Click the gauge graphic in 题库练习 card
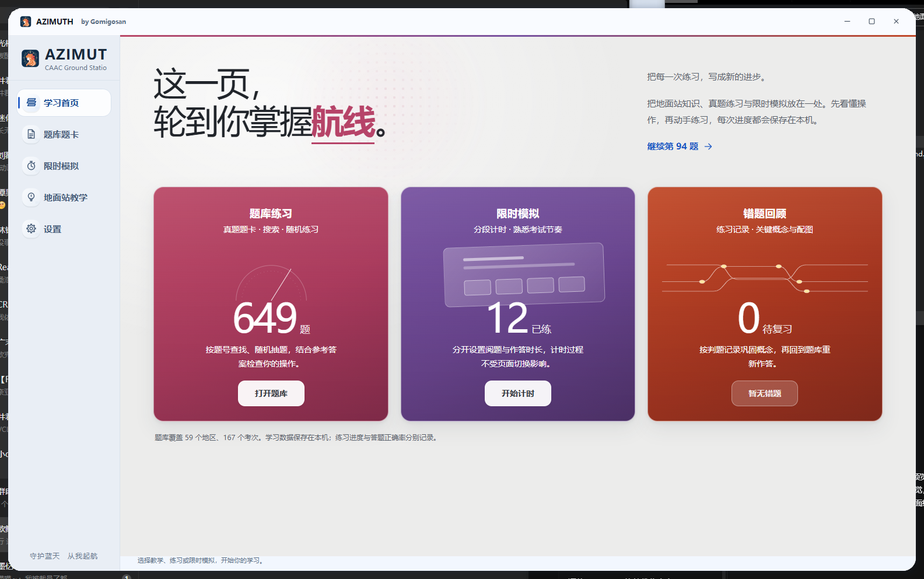 pos(271,282)
